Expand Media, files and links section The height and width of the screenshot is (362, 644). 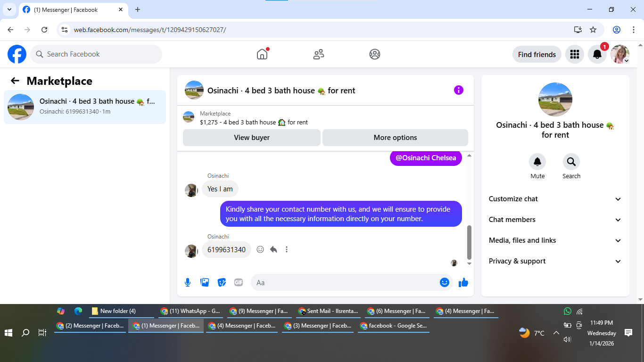pos(555,240)
